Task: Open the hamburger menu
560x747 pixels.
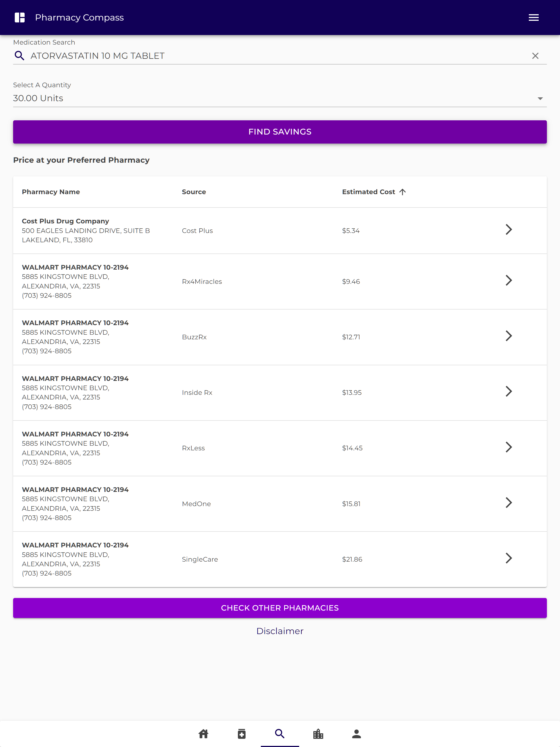Action: click(533, 17)
